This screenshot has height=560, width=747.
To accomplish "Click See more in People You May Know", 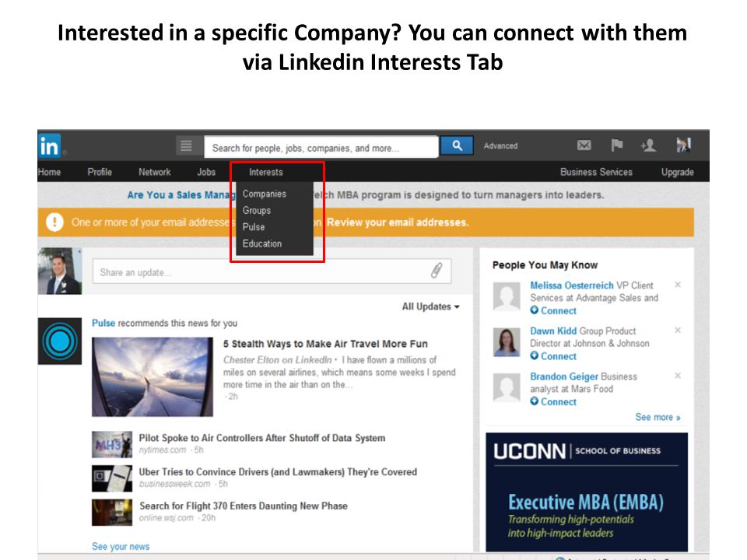I will tap(658, 417).
